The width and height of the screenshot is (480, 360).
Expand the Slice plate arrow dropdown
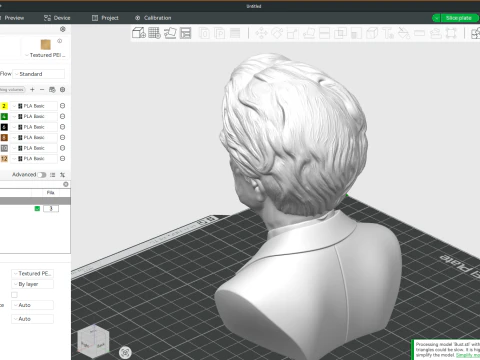click(x=436, y=18)
